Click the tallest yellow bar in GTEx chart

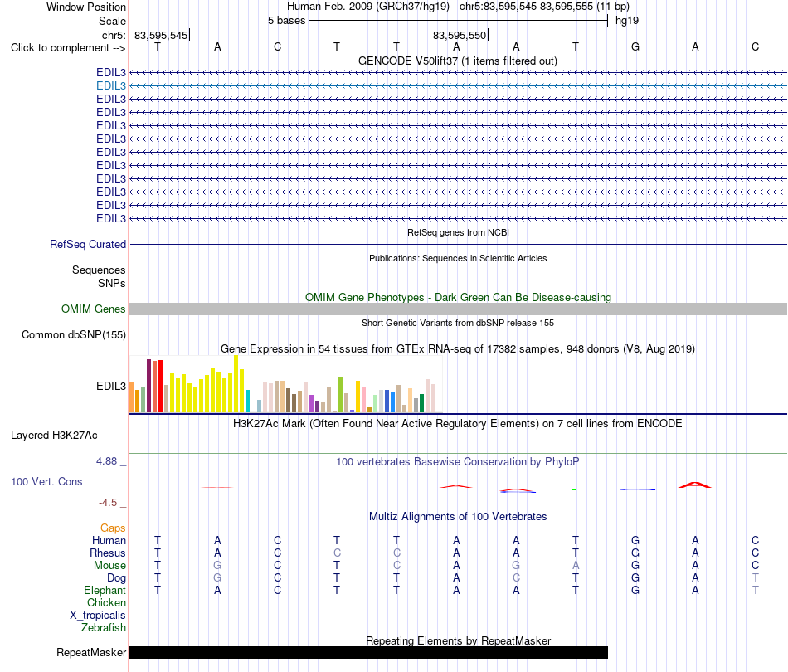(x=236, y=384)
